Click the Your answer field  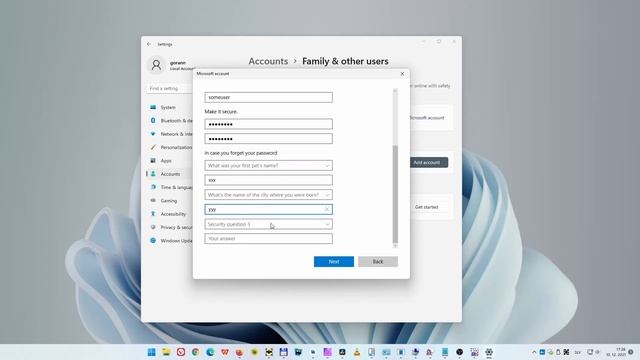[269, 239]
